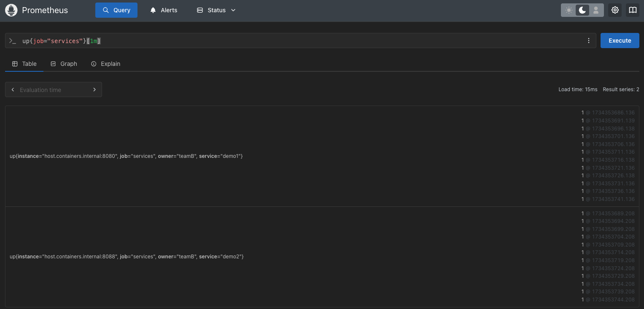Image resolution: width=644 pixels, height=309 pixels.
Task: Expand the Status dropdown menu
Action: pos(216,10)
